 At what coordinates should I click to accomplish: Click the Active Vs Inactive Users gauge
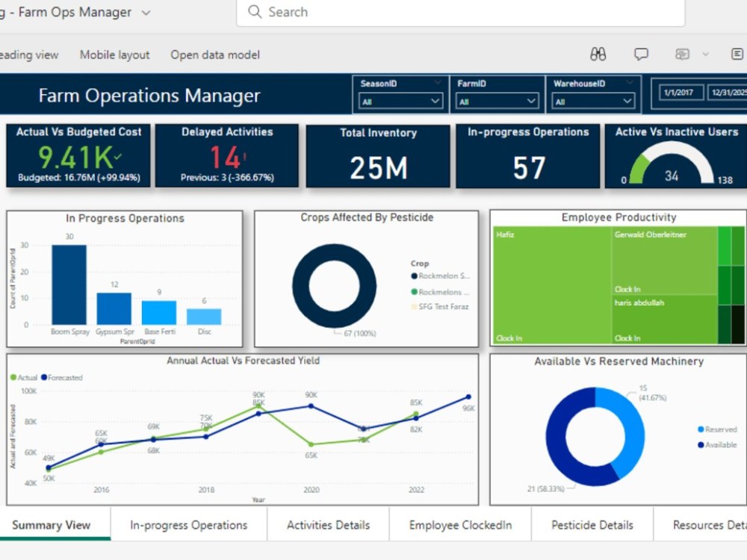tap(672, 164)
